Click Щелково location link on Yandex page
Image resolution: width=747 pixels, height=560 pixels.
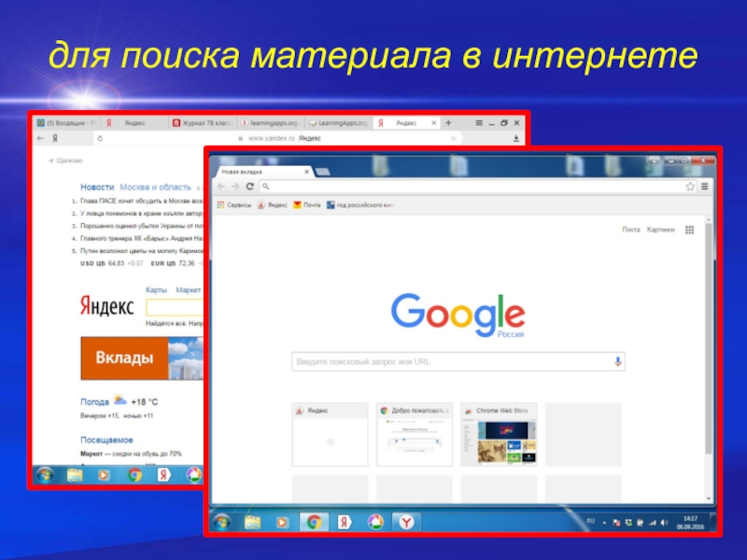tap(65, 161)
